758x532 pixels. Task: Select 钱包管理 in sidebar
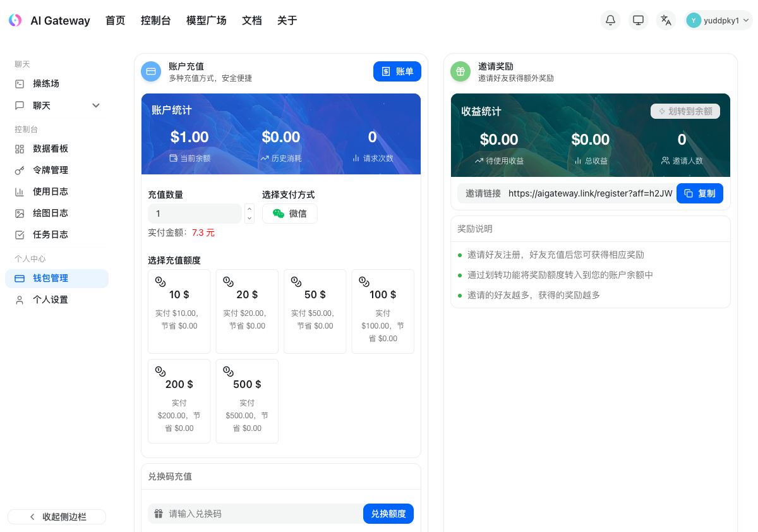point(57,278)
